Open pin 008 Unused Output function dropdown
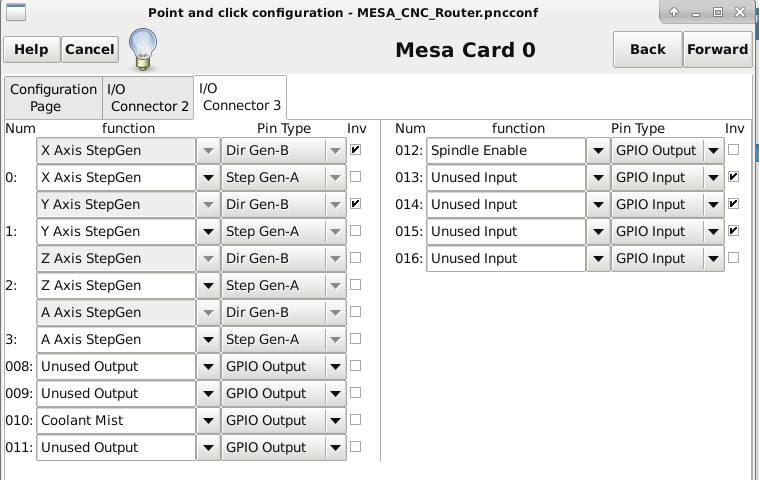Screen dimensions: 759x480 [208, 366]
